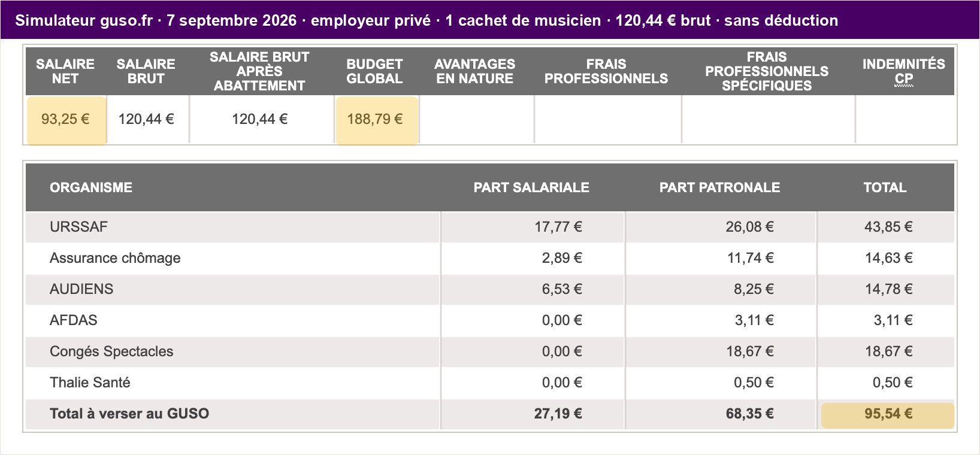Select the 'Assurance chômage' row label
The height and width of the screenshot is (455, 980).
tap(115, 258)
